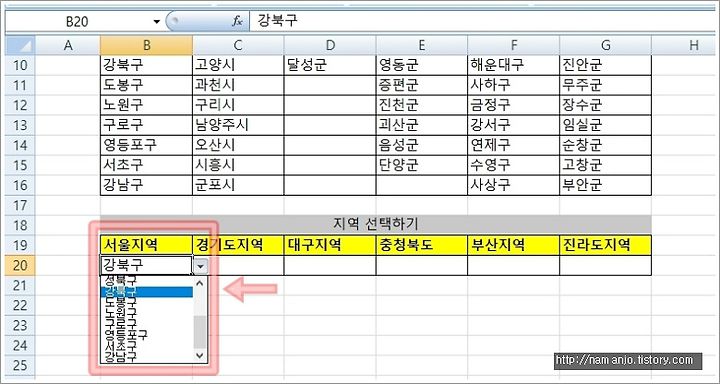Choose 도봉구 in the dropdown list
Viewport: 720px width, 384px height.
point(146,302)
